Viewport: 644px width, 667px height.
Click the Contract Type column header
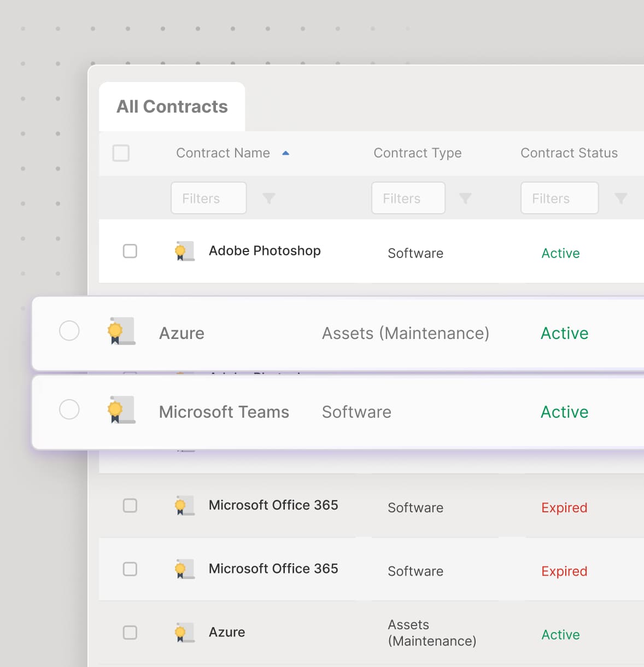coord(418,153)
